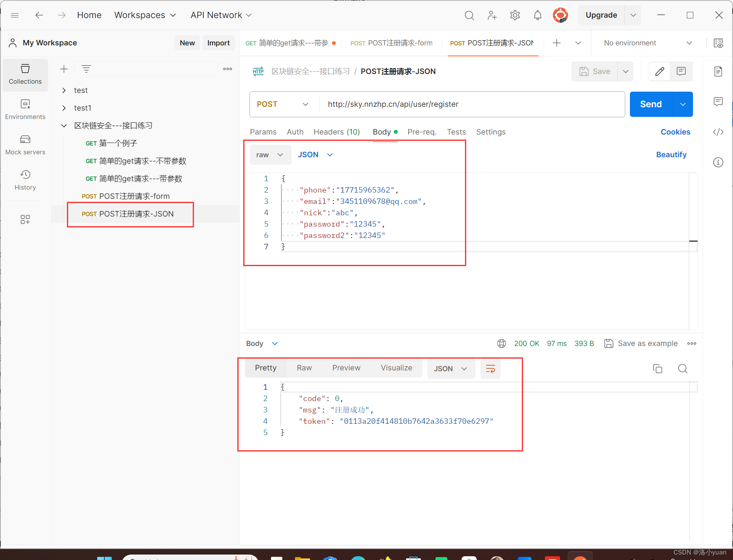Go back with the left arrow icon

click(39, 15)
